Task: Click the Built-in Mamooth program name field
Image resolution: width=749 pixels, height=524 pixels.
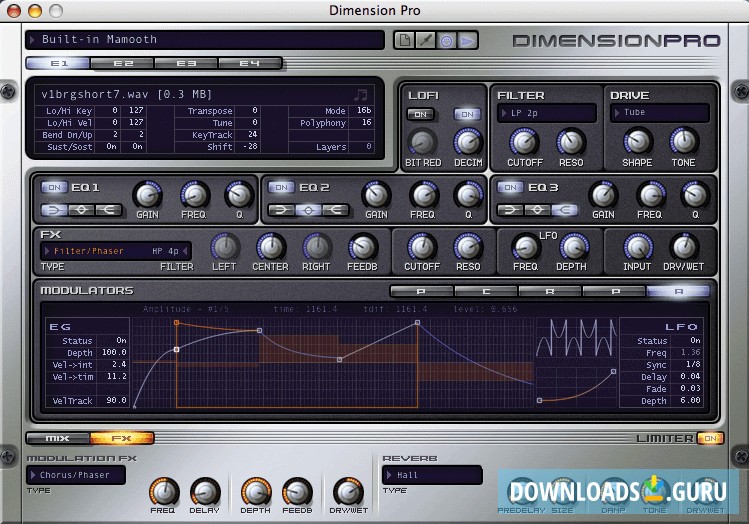Action: pos(207,40)
